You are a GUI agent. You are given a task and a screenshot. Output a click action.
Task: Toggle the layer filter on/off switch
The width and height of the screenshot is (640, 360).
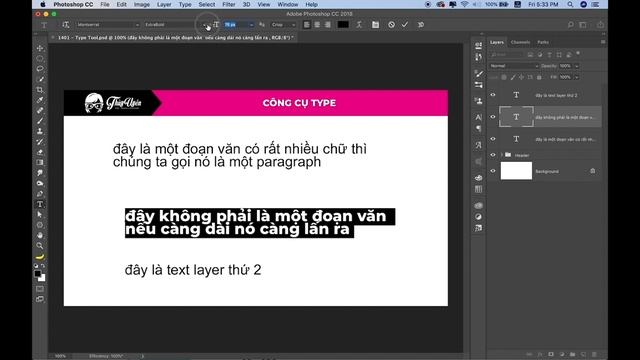pyautogui.click(x=578, y=53)
